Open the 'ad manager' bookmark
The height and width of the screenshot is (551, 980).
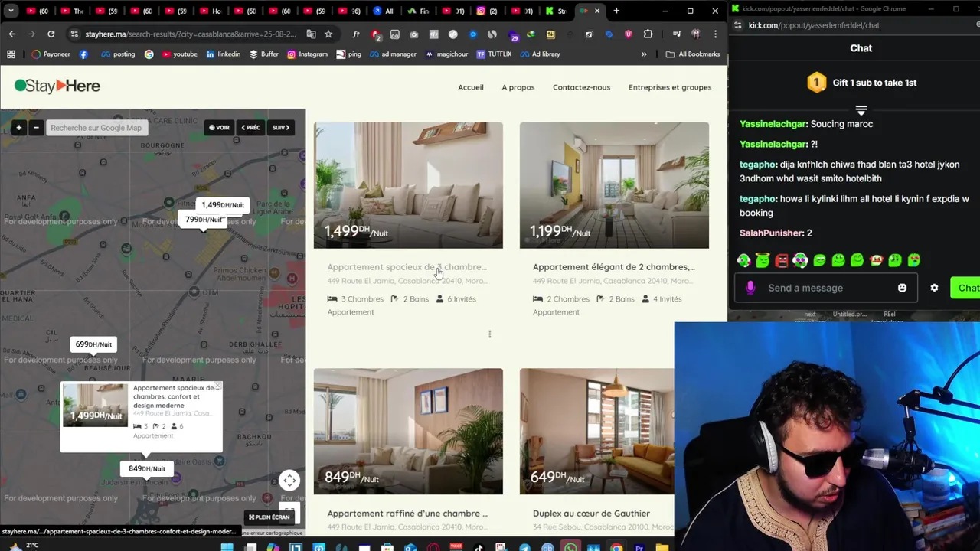(x=392, y=54)
